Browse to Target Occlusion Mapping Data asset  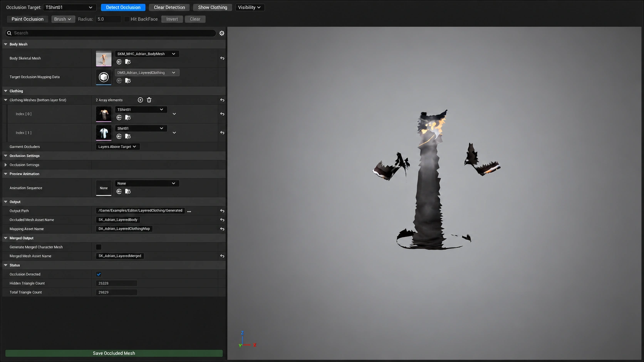pyautogui.click(x=128, y=81)
